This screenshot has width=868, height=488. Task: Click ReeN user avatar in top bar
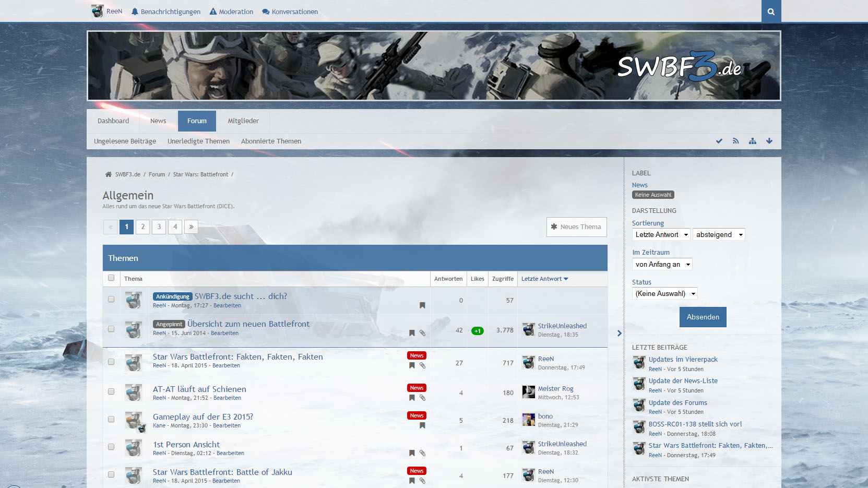point(97,11)
